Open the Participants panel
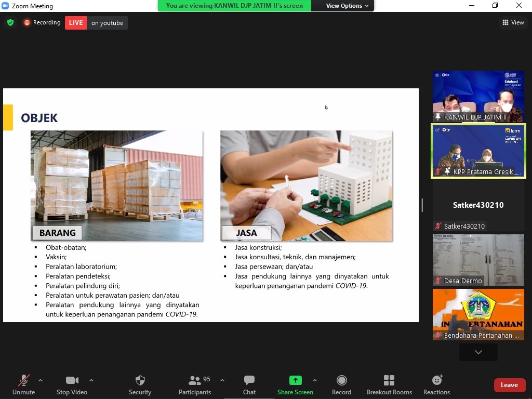Image resolution: width=532 pixels, height=399 pixels. 195,384
